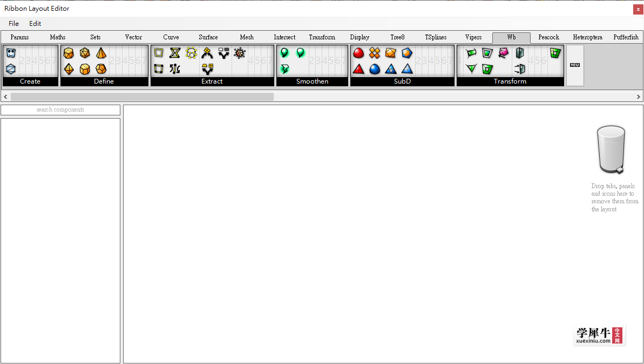Switch to the Params tab
Image resolution: width=644 pixels, height=364 pixels.
tap(20, 37)
